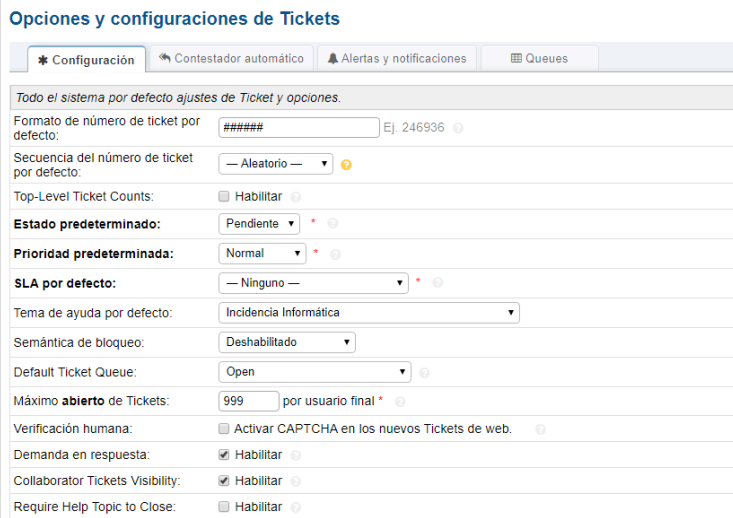This screenshot has height=518, width=733.
Task: Click help icon beside SLA por defecto
Action: click(438, 283)
